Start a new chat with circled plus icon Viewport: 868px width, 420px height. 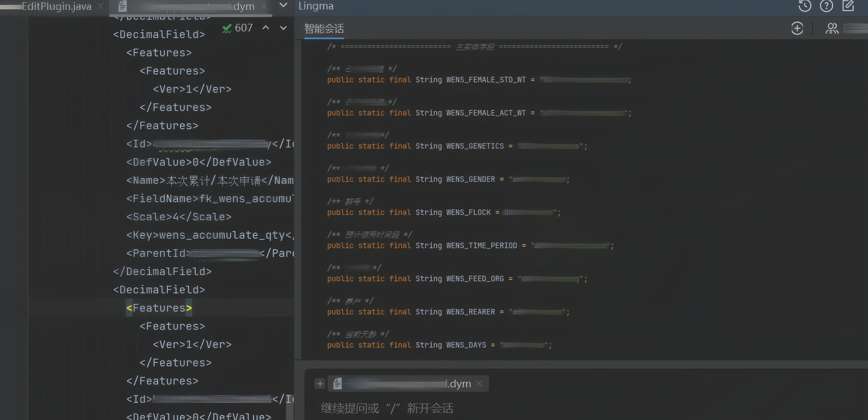[x=797, y=28]
